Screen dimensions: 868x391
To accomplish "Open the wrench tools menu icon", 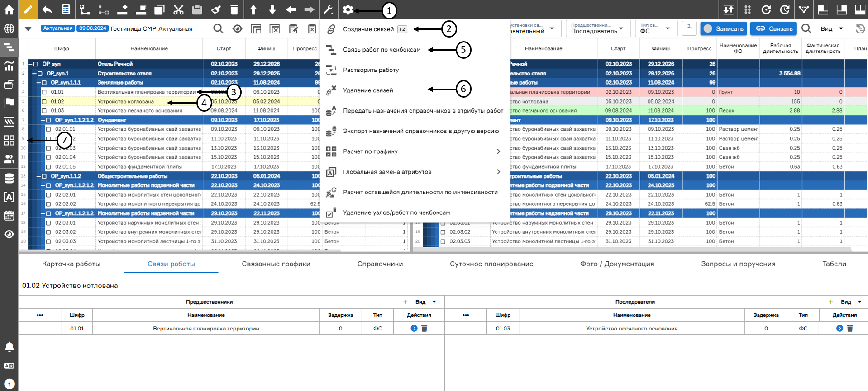I will (329, 9).
